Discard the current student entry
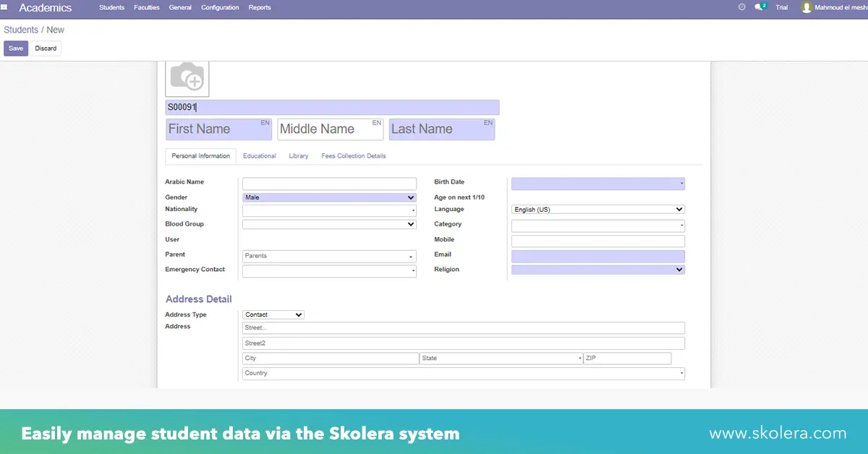The height and width of the screenshot is (454, 868). pos(46,48)
